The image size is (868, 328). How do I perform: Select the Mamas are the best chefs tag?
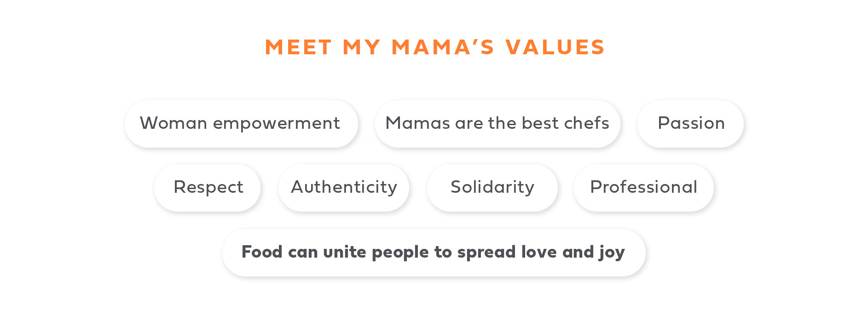pyautogui.click(x=498, y=124)
